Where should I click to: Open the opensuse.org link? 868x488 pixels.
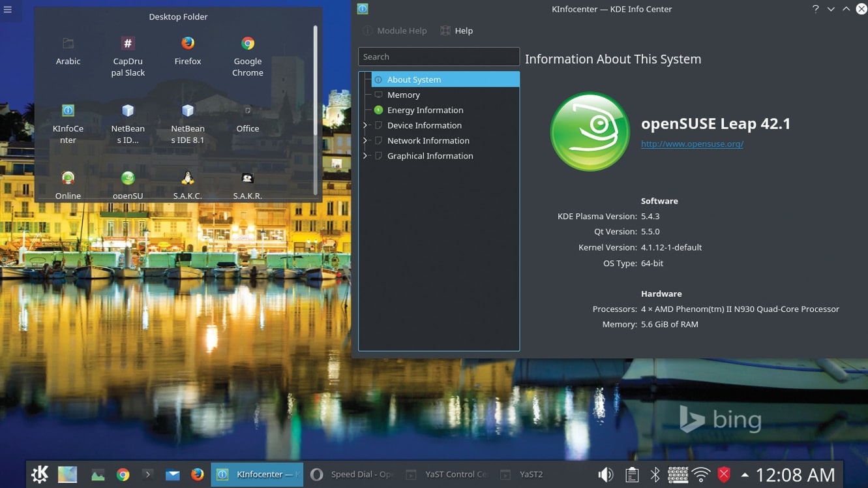point(692,144)
